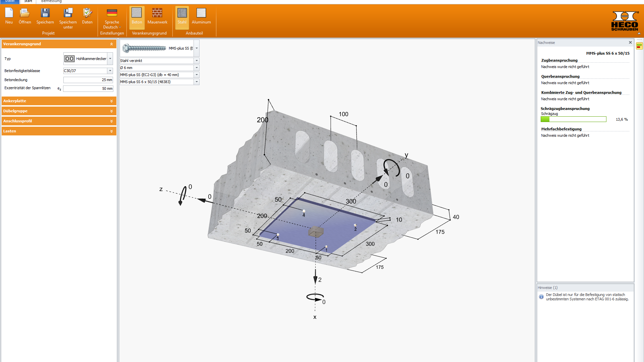
Task: Open the Daten clipboard icon
Action: (x=87, y=16)
